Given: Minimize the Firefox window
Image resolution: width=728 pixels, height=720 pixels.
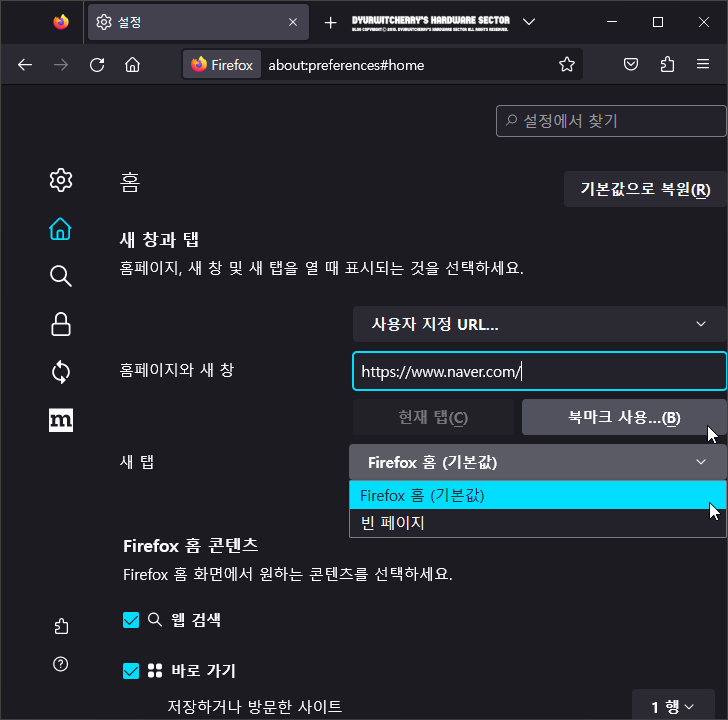Looking at the screenshot, I should click(612, 22).
